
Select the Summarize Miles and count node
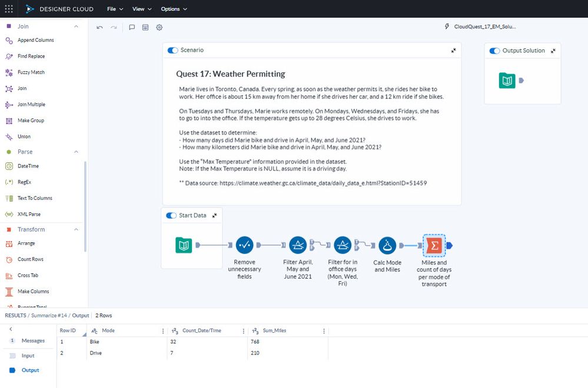434,245
